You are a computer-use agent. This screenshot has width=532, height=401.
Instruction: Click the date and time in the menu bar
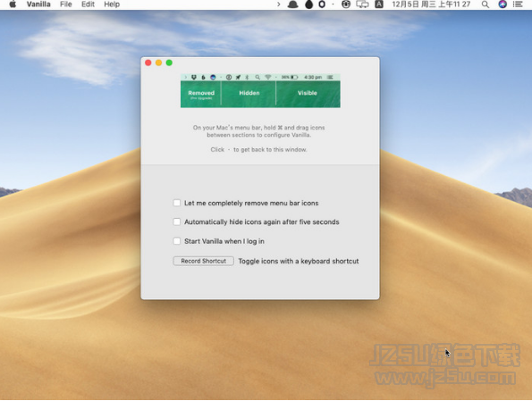click(431, 4)
